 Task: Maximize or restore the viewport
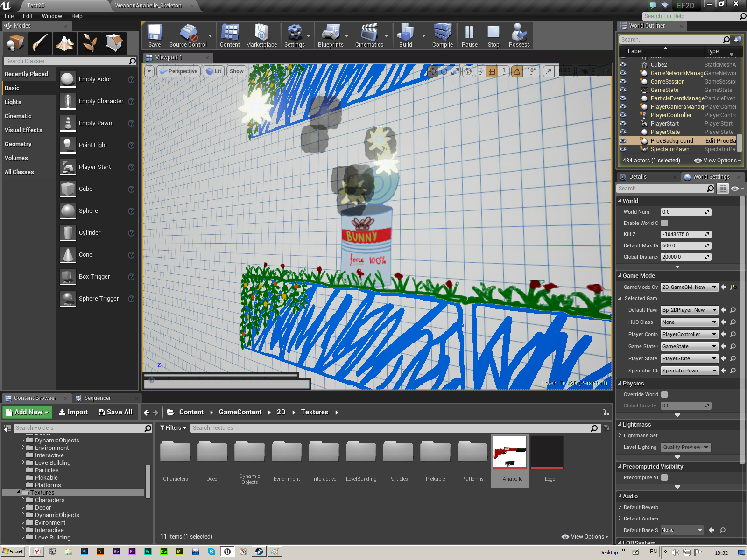pyautogui.click(x=606, y=71)
